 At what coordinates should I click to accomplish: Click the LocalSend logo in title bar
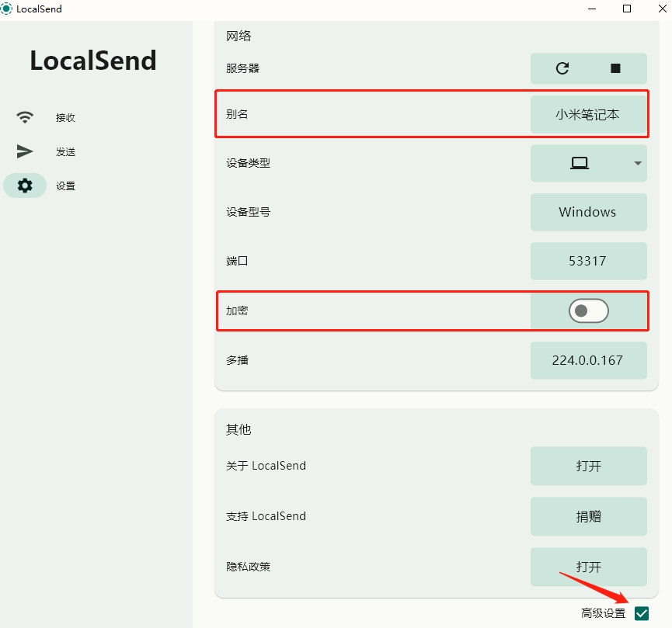pos(7,9)
